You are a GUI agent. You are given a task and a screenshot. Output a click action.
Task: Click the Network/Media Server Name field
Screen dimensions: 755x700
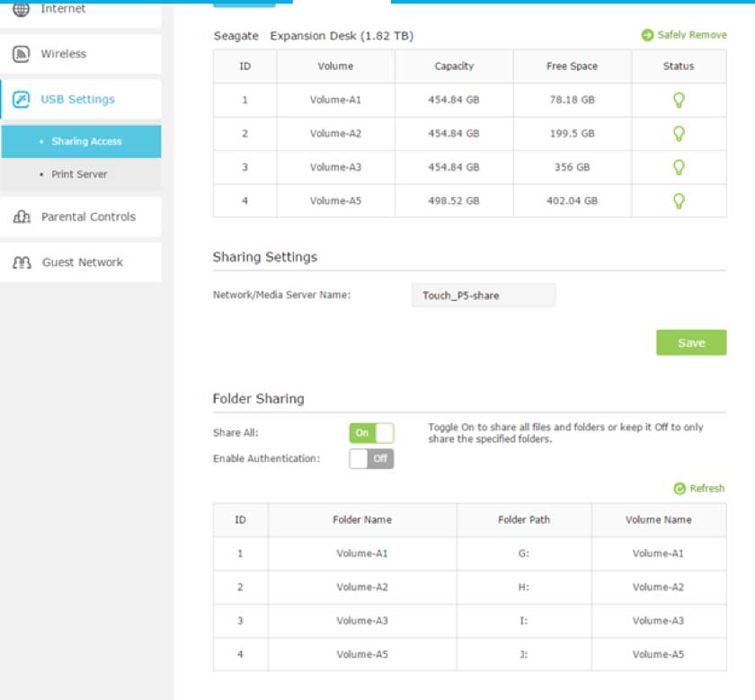484,295
